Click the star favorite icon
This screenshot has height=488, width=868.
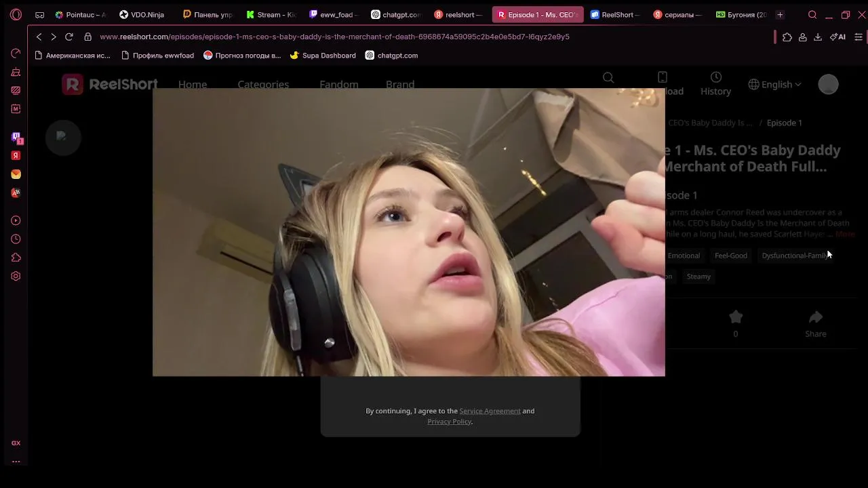tap(736, 317)
